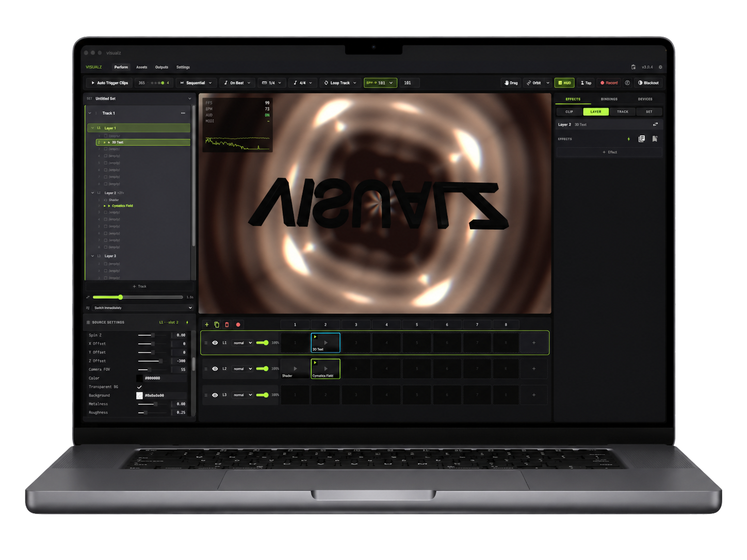Click the lightning icon in Source Settings header
The height and width of the screenshot is (560, 747).
click(x=187, y=322)
